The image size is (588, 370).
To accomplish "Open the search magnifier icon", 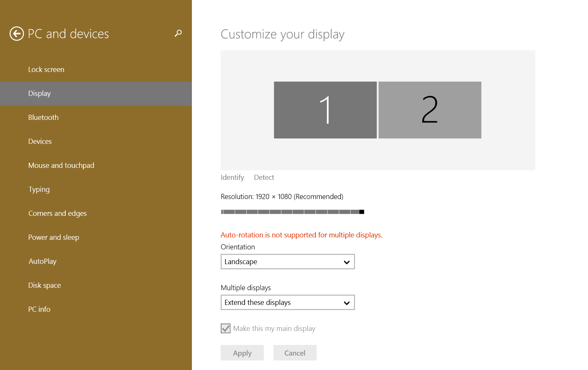I will click(178, 33).
